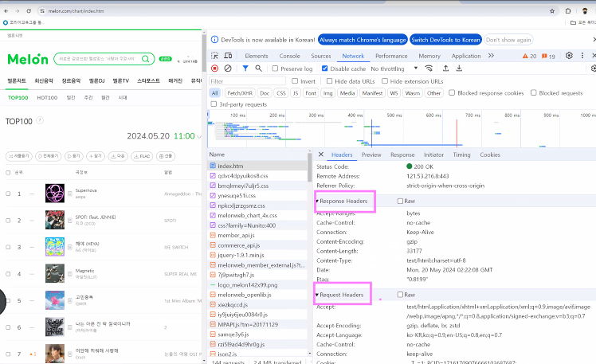Click Don't show again

tap(508, 40)
